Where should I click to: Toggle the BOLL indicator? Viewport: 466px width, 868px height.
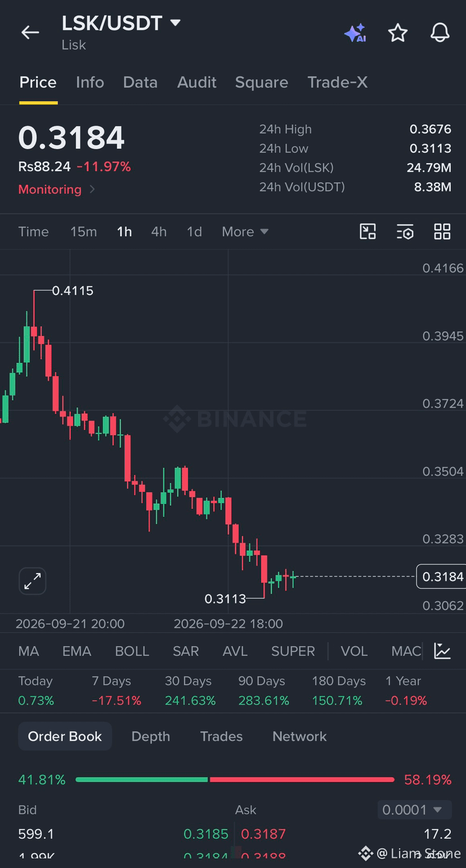132,651
